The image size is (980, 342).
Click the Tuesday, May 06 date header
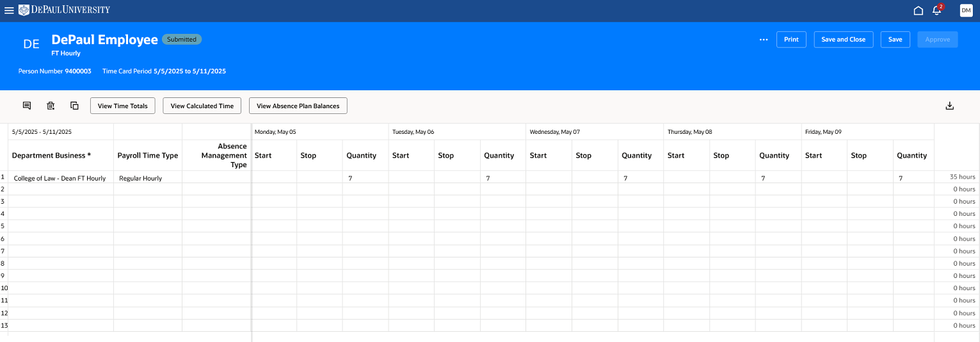pyautogui.click(x=457, y=132)
